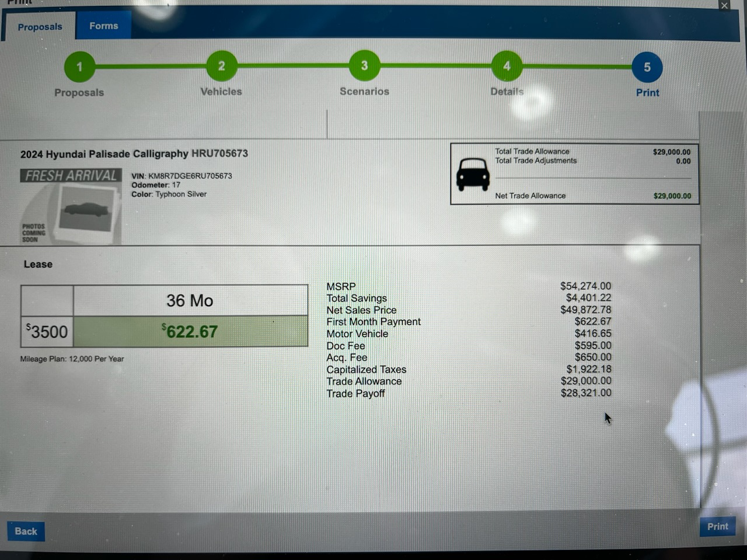
Task: Click the Trade Payoff value $28,321.00
Action: [x=586, y=393]
